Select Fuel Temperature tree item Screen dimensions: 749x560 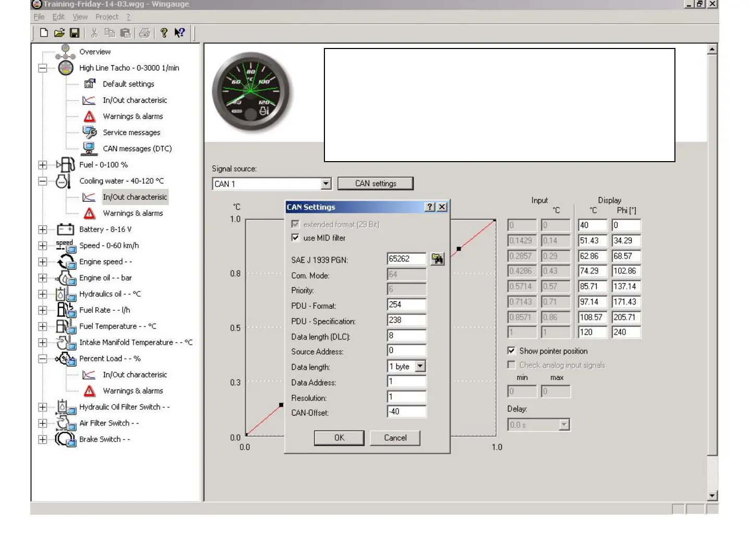[118, 326]
